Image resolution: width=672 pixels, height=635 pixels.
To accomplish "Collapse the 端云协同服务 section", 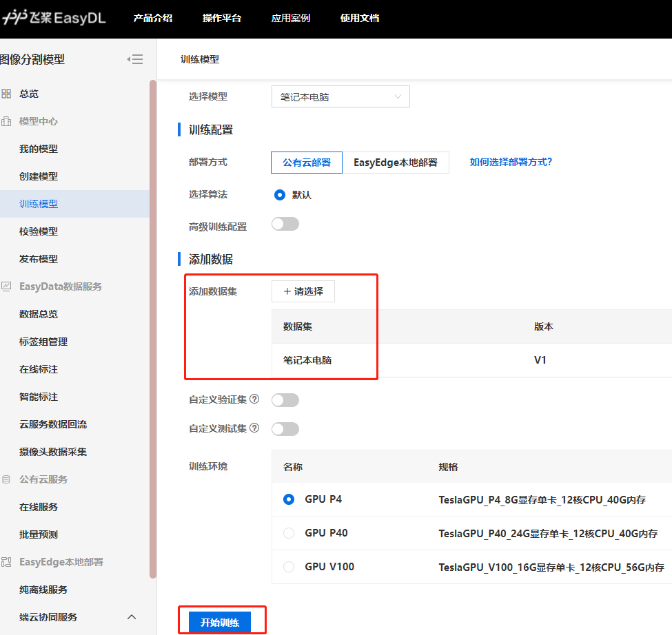I will 132,617.
